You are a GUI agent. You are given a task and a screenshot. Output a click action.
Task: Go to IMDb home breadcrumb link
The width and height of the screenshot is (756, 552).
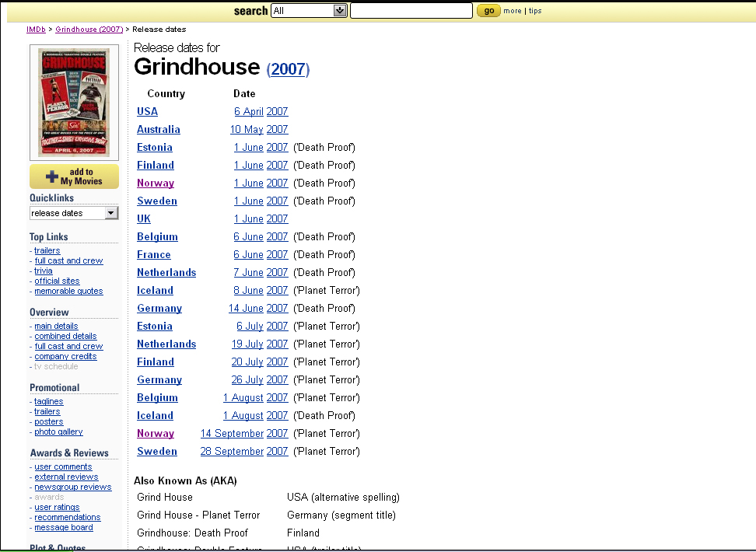[x=36, y=30]
